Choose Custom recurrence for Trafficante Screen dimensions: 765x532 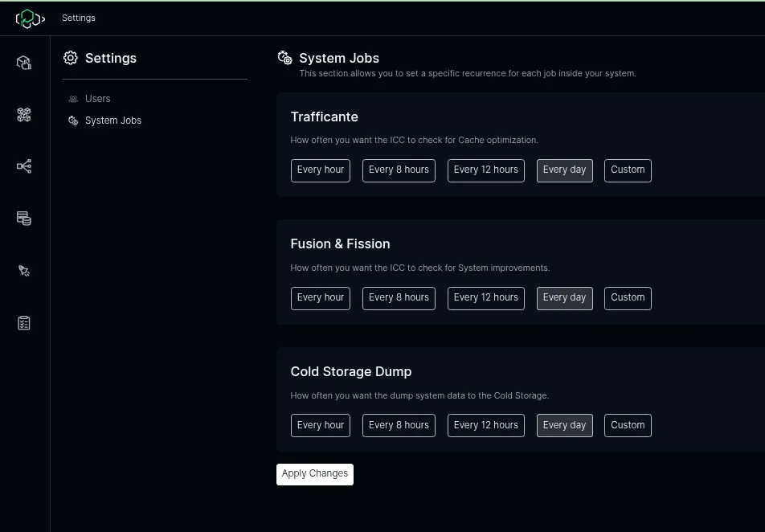click(627, 170)
